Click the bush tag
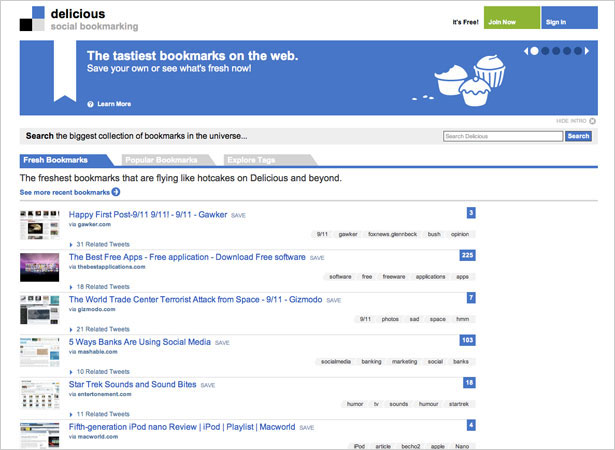Screen dimensions: 615x450 click(434, 234)
